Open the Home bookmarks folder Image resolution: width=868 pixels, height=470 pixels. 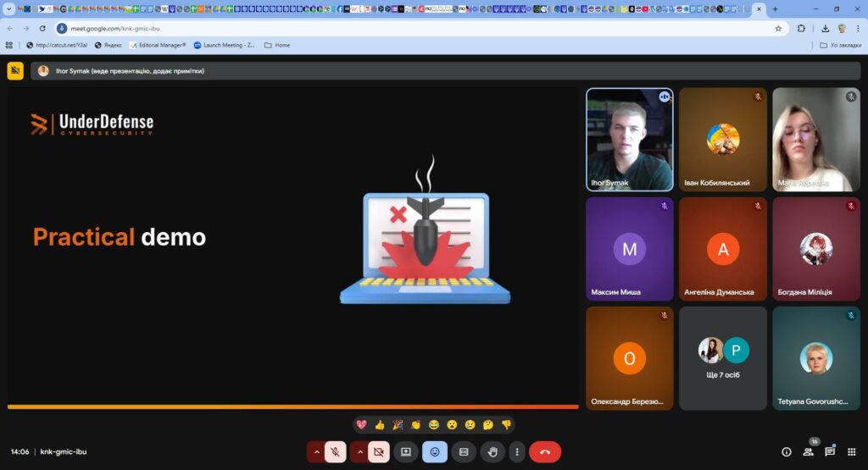[x=277, y=45]
